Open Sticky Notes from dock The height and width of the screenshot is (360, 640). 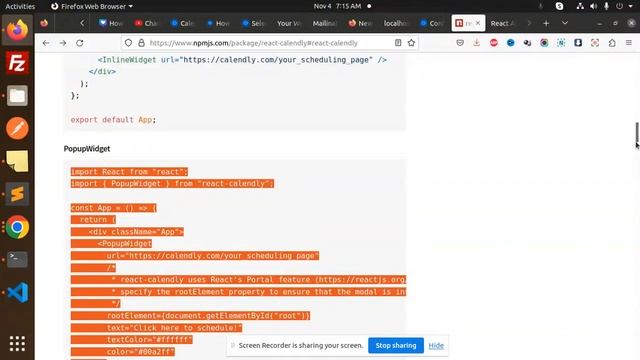17,161
